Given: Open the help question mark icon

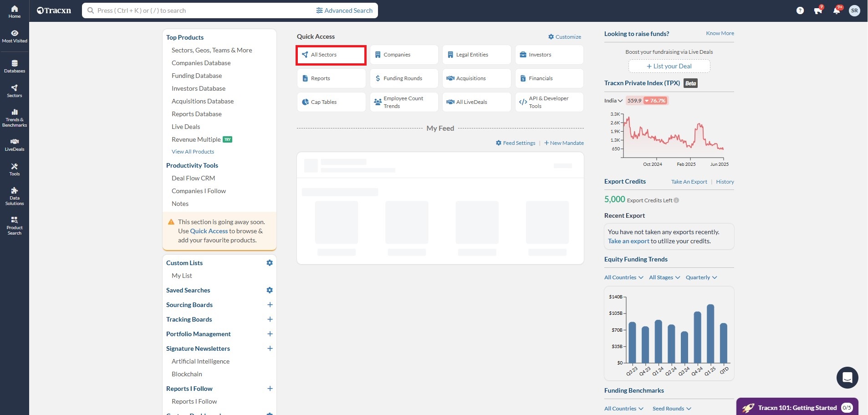Looking at the screenshot, I should [800, 10].
